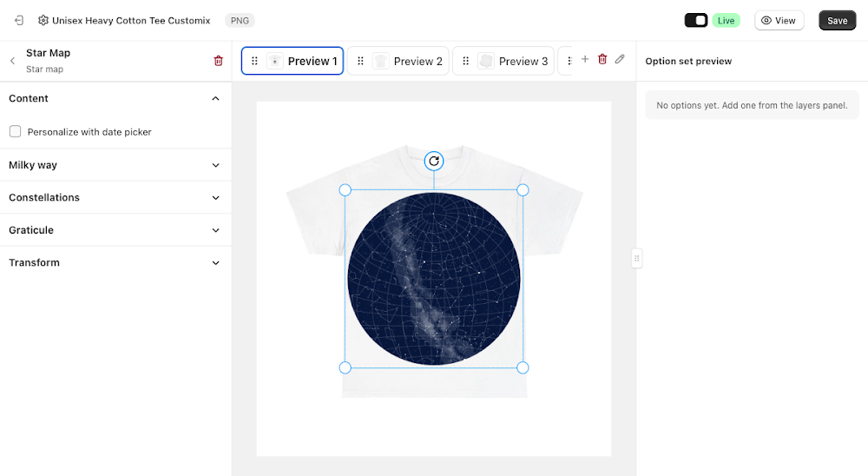This screenshot has height=476, width=868.
Task: Click Preview 1 drag handle dots
Action: point(254,61)
